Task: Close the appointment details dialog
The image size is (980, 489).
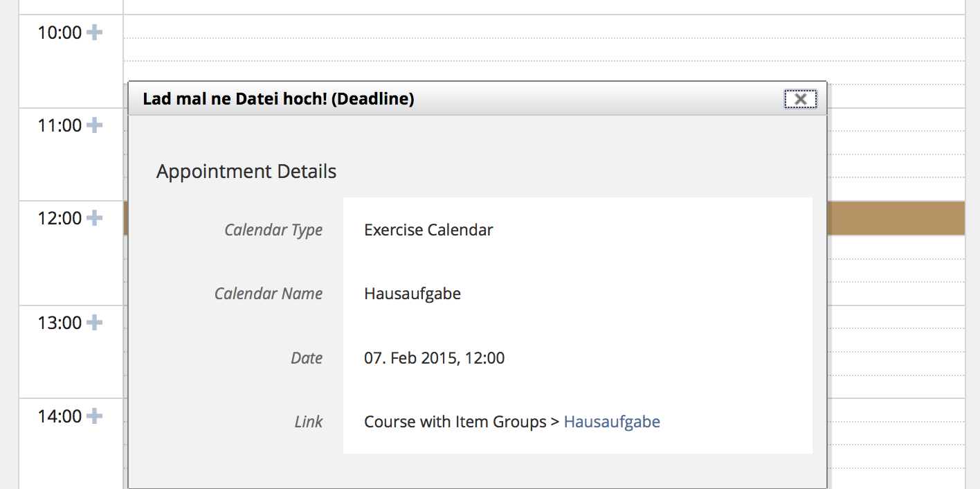Action: click(800, 99)
